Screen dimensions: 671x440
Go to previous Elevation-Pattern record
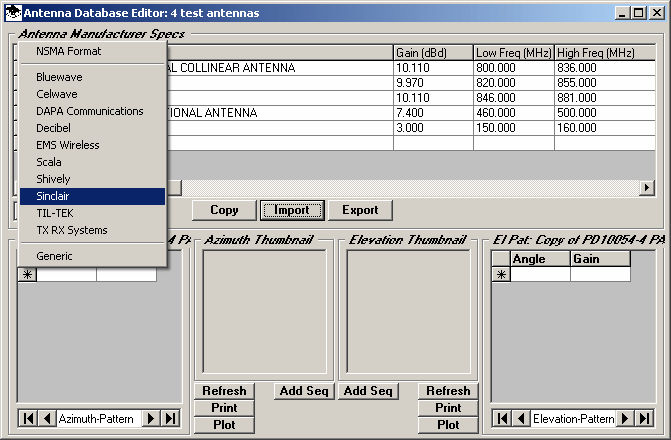tap(521, 418)
